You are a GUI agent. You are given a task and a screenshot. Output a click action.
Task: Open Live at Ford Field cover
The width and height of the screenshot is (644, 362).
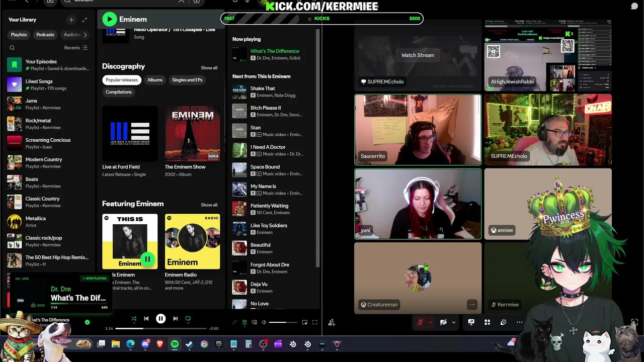(x=130, y=133)
